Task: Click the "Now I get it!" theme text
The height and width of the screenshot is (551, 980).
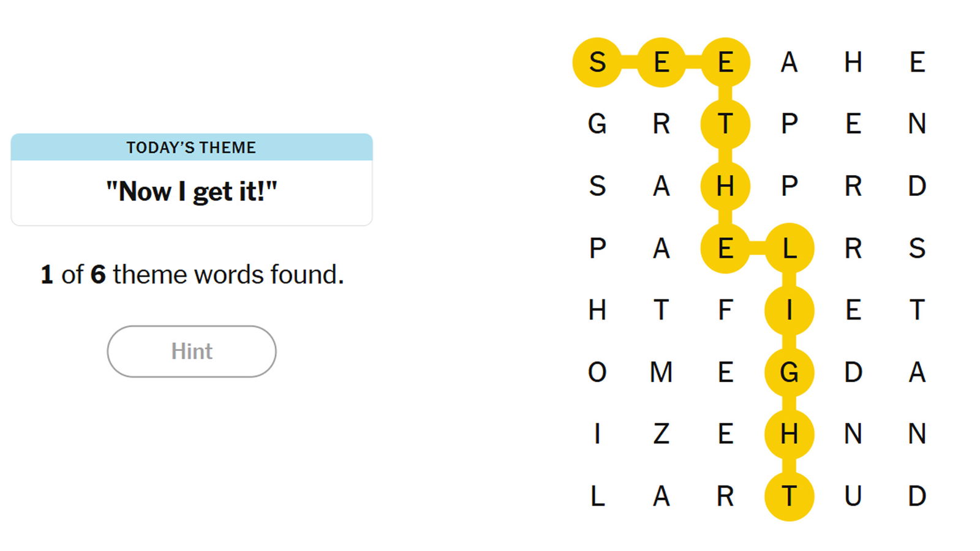Action: (192, 192)
